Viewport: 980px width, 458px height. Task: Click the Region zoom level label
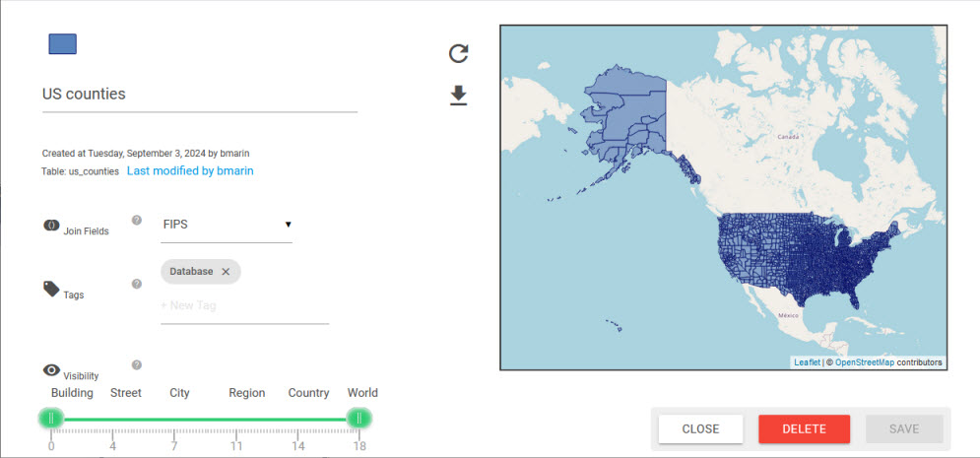tap(247, 393)
